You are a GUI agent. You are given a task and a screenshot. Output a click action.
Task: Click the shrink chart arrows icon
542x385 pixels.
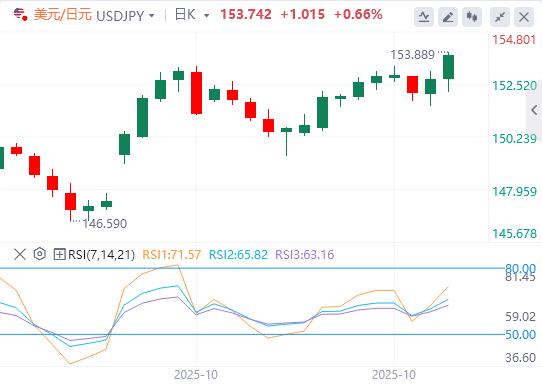[500, 17]
